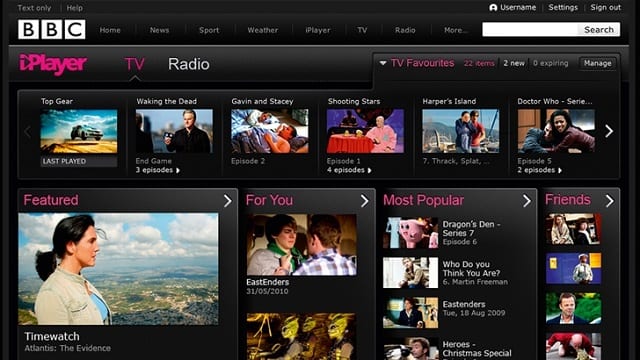This screenshot has width=640, height=360.
Task: Open the More... menu
Action: 456,30
